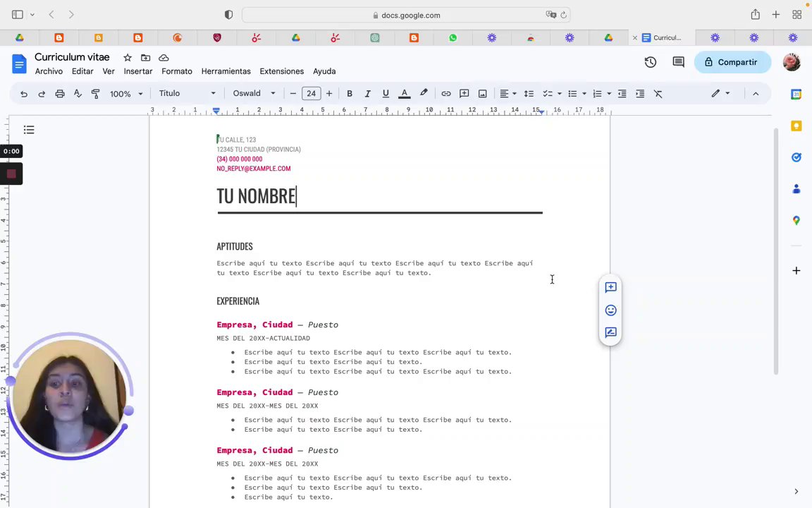Viewport: 812px width, 508px height.
Task: Click the Curriculum vitae document title
Action: pyautogui.click(x=72, y=57)
